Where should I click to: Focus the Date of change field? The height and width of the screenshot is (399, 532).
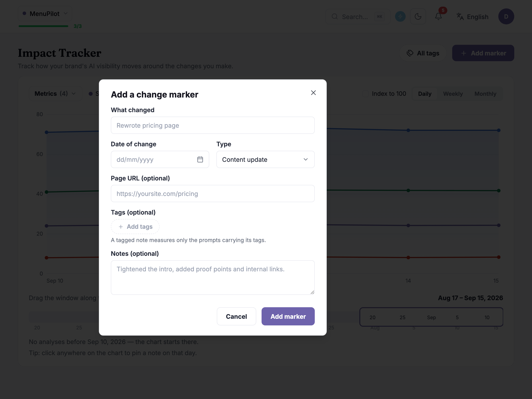(x=160, y=159)
